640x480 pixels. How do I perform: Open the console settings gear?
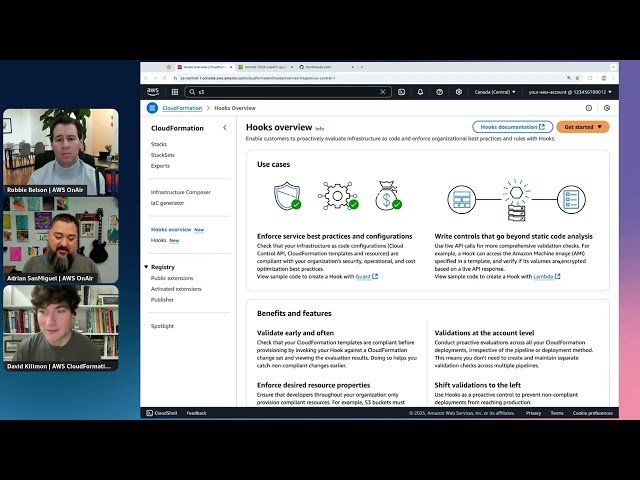(x=459, y=92)
